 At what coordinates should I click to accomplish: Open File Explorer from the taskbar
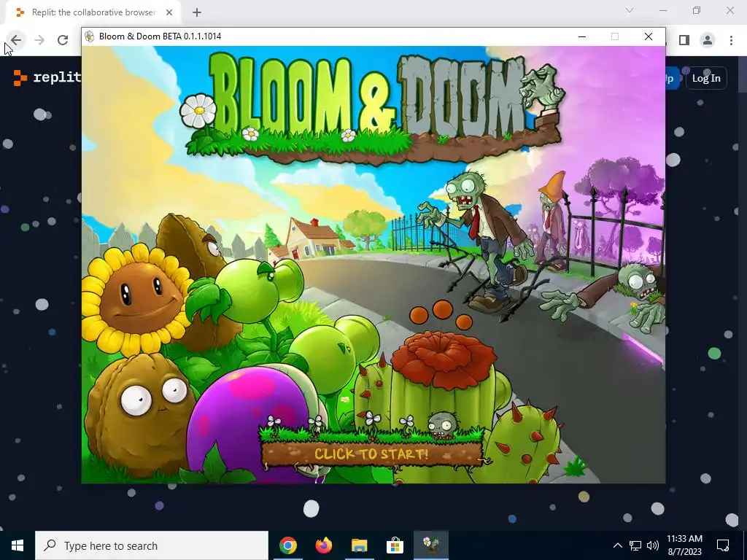[x=359, y=545]
